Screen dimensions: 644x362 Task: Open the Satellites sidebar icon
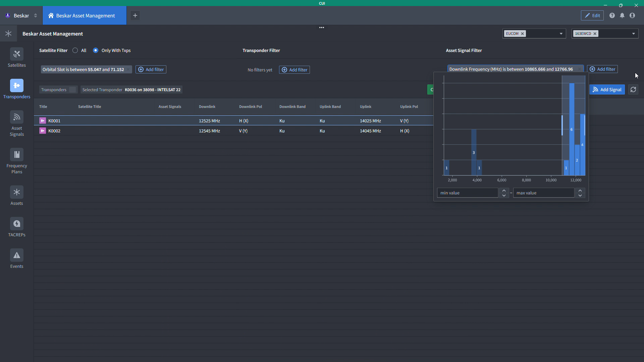(17, 54)
